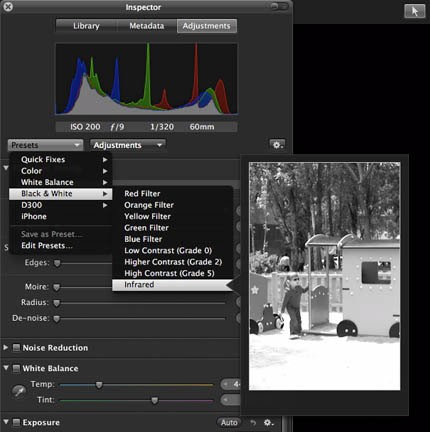Apply the Yellow Filter preset
This screenshot has height=432, width=430.
[172, 216]
